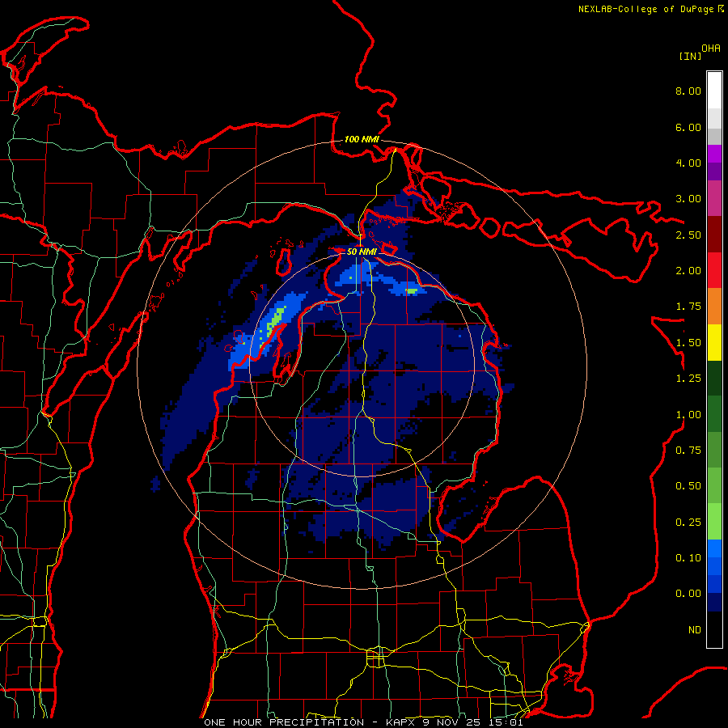Click the 4.00 legend value
Viewport: 728px width, 728px height.
(x=688, y=163)
